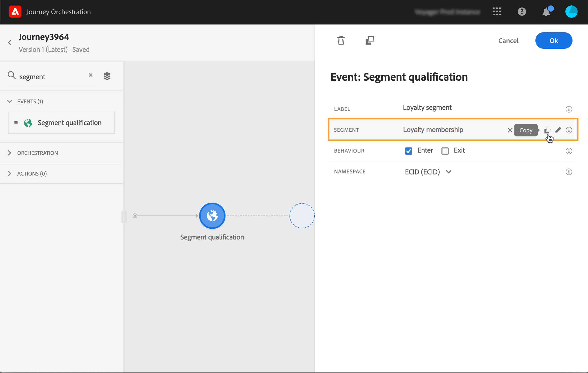This screenshot has width=588, height=373.
Task: Click the pencil edit segment icon
Action: click(558, 130)
